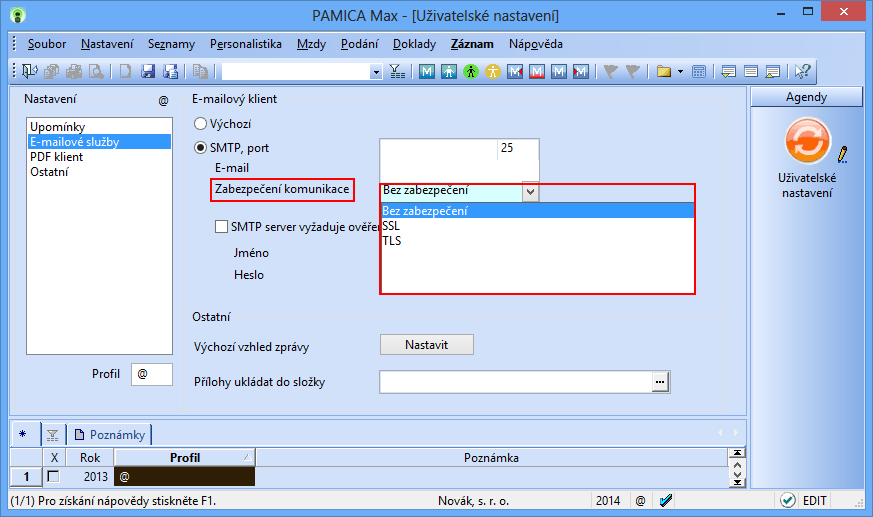Choose SSL from the security list
873x517 pixels.
point(537,225)
